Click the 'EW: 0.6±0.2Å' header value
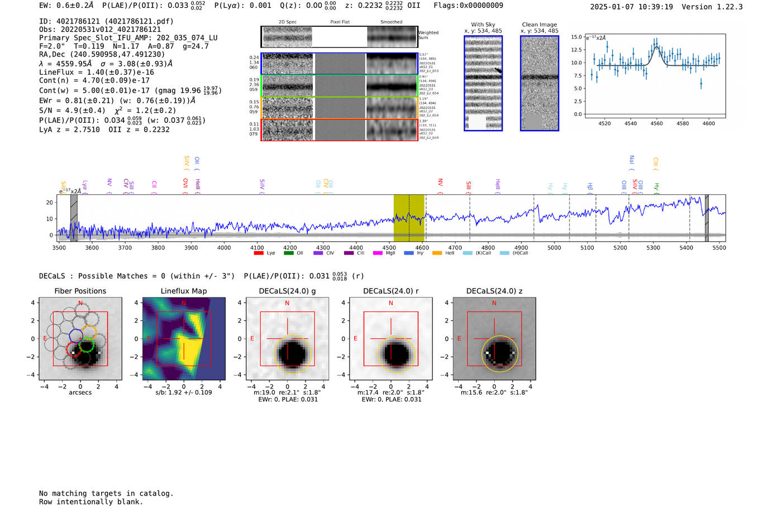The image size is (782, 532). [66, 6]
